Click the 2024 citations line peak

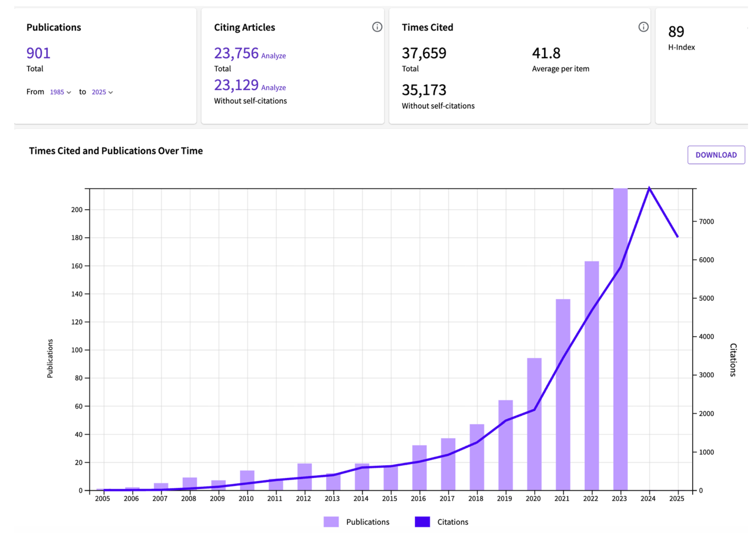tap(649, 188)
